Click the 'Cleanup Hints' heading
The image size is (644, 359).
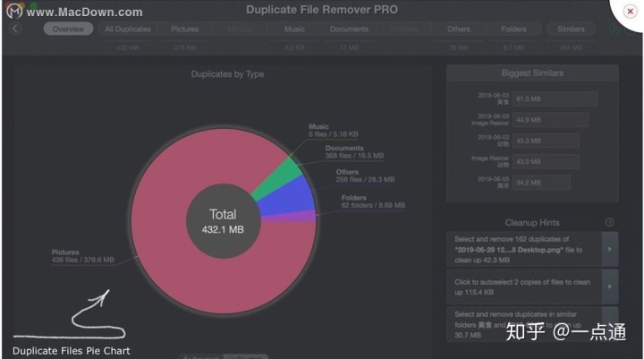(532, 223)
